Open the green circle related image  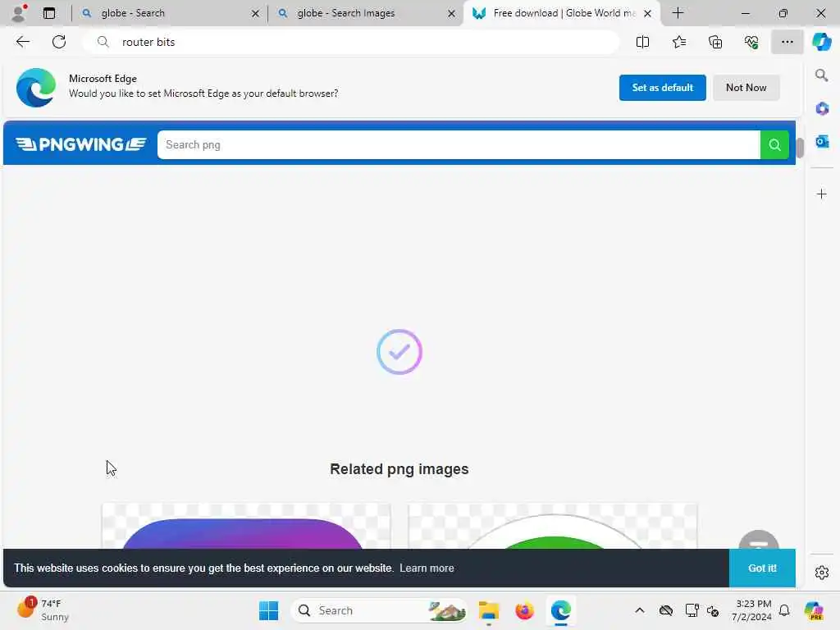pyautogui.click(x=552, y=526)
